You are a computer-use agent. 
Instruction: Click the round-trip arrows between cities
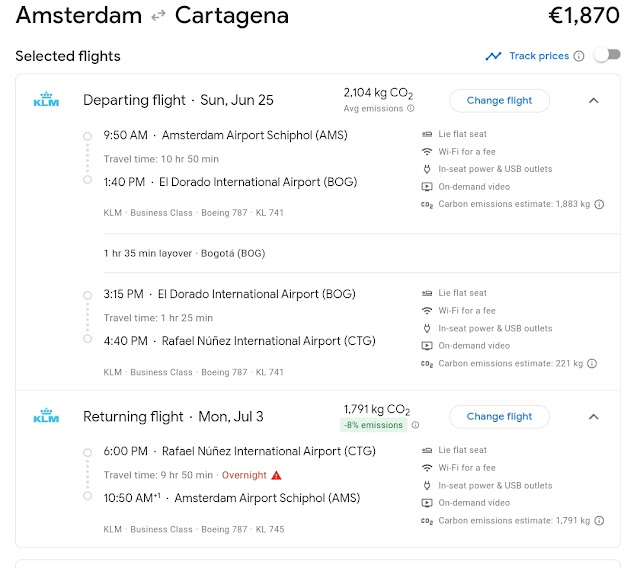tap(158, 16)
